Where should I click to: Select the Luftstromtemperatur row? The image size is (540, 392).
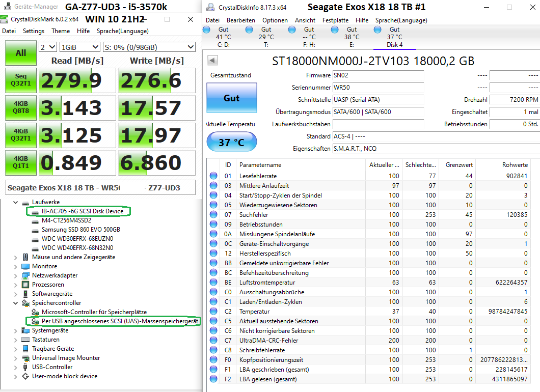coord(369,282)
